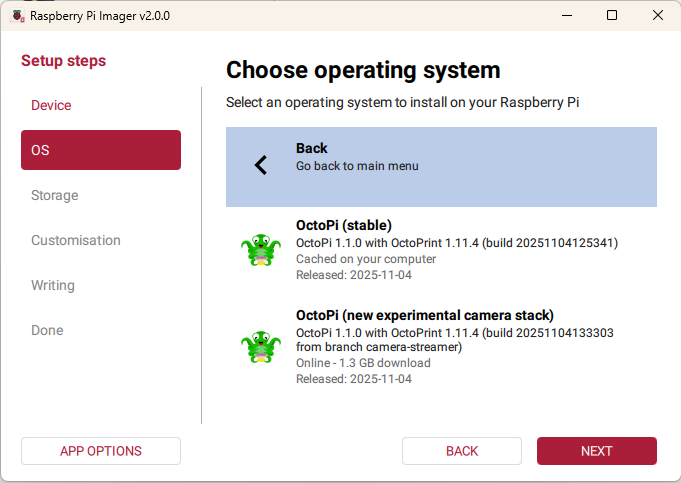Open the Storage step in sidebar
The width and height of the screenshot is (681, 483).
55,195
